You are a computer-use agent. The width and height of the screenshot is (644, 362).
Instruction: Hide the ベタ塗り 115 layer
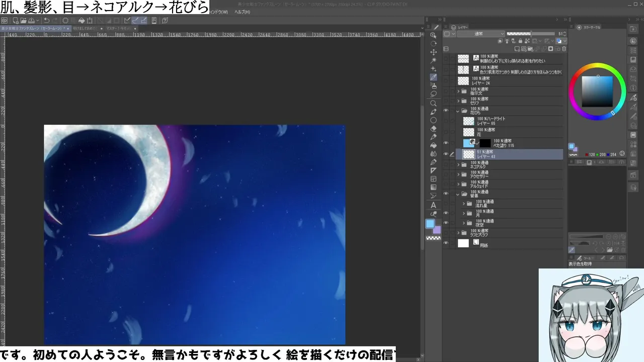pyautogui.click(x=446, y=143)
